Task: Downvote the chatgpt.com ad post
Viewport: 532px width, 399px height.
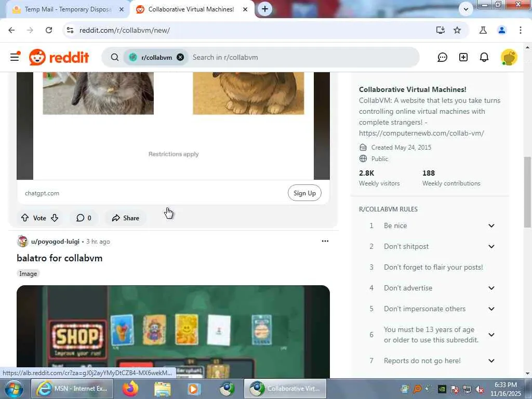Action: click(55, 218)
